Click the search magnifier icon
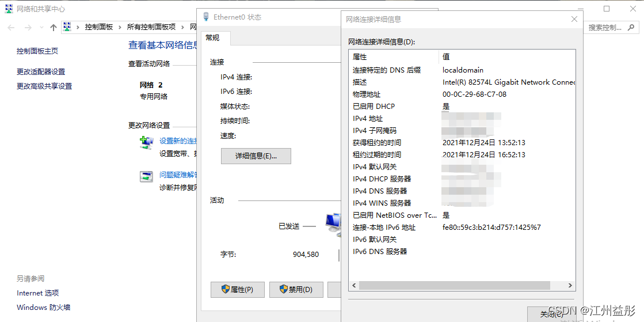The width and height of the screenshot is (644, 322). click(630, 28)
